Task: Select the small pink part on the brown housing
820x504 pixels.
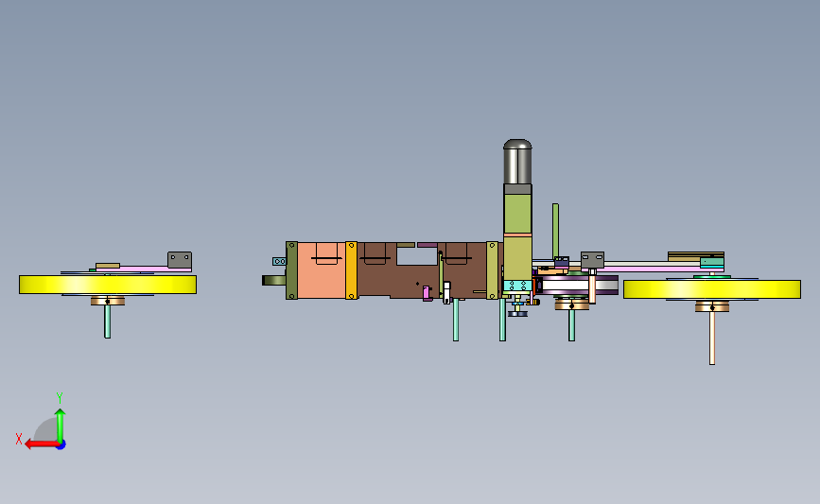Action: pyautogui.click(x=427, y=293)
